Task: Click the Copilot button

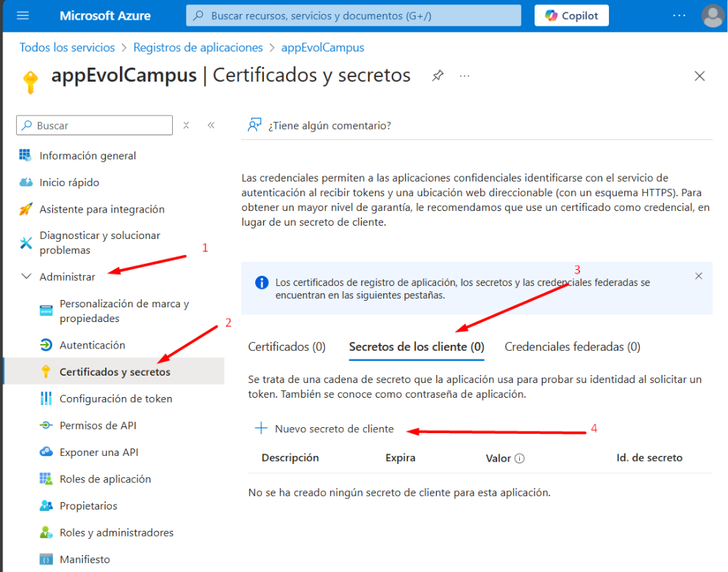Action: point(571,15)
